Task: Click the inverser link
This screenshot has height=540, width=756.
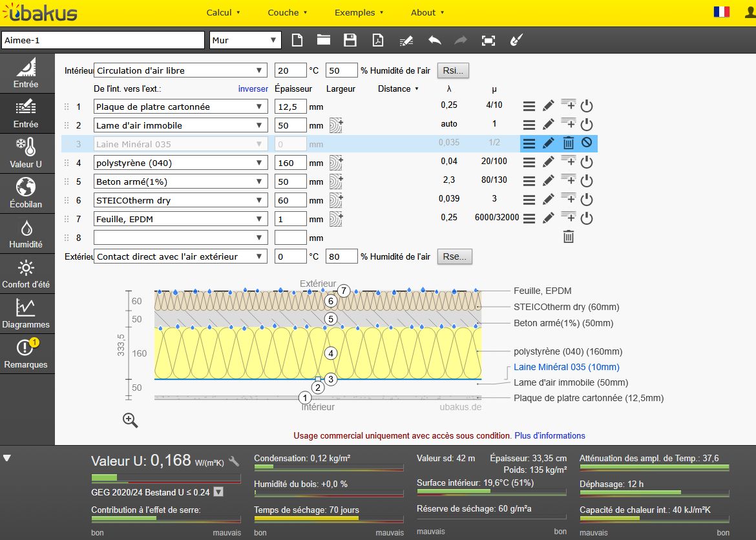Action: 253,89
